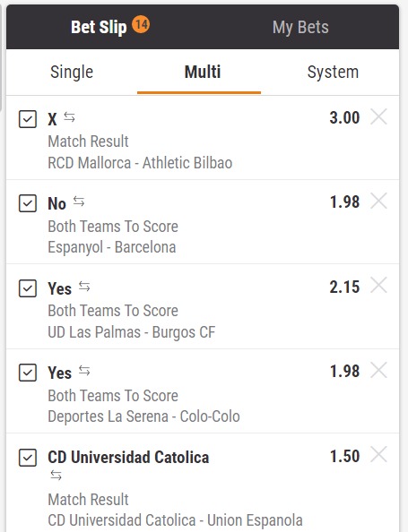
Task: Remove RCD Mallorca - Athletic Bilbao bet
Action: click(378, 117)
